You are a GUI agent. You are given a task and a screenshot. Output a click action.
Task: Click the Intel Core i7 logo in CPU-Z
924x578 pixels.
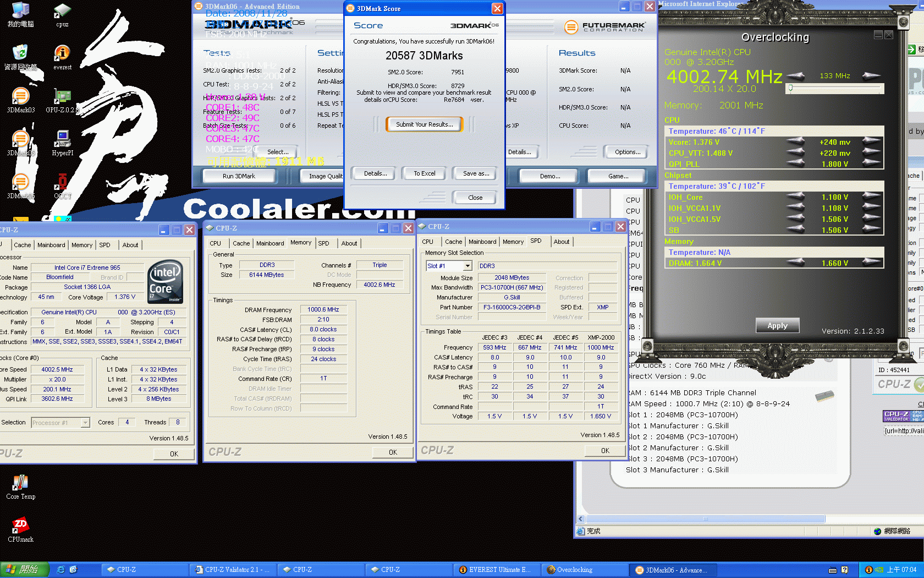[x=165, y=281]
